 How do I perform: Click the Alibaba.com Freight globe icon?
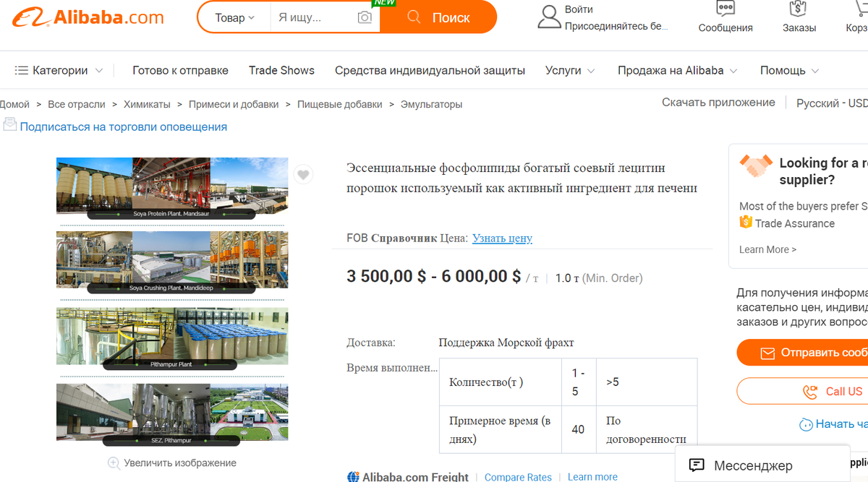353,477
